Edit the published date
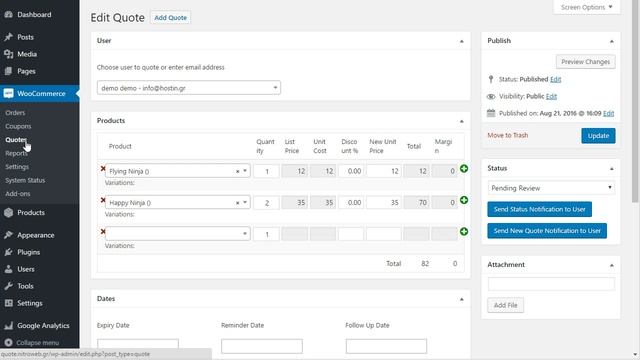Screen dimensions: 640x360 [609, 113]
